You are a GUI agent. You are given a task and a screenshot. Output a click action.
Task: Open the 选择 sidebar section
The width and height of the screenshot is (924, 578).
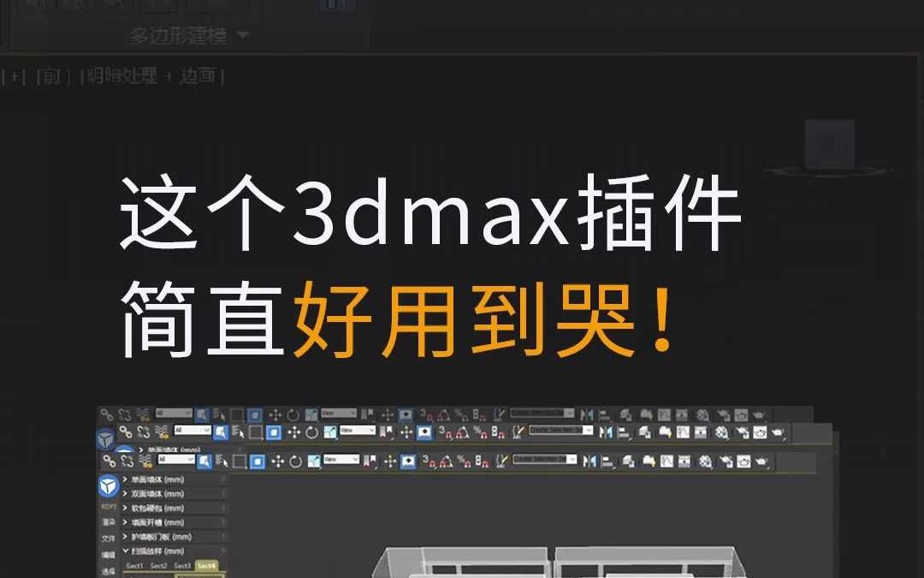109,571
